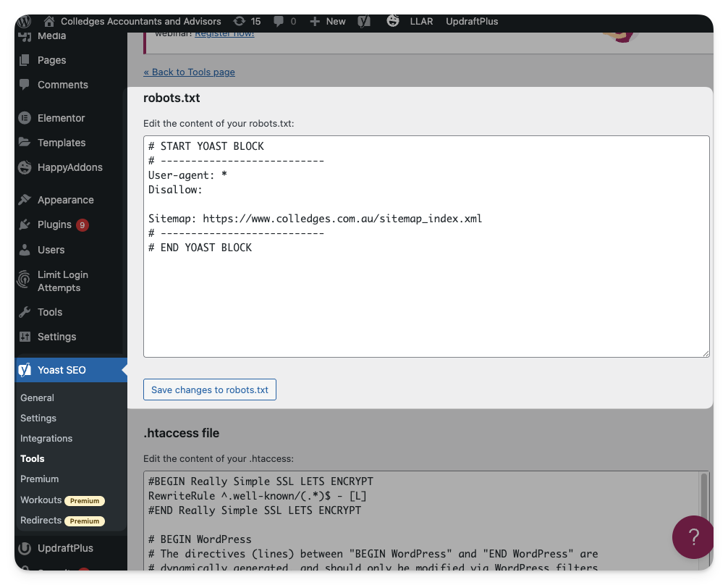Open the New content menu

click(x=328, y=21)
